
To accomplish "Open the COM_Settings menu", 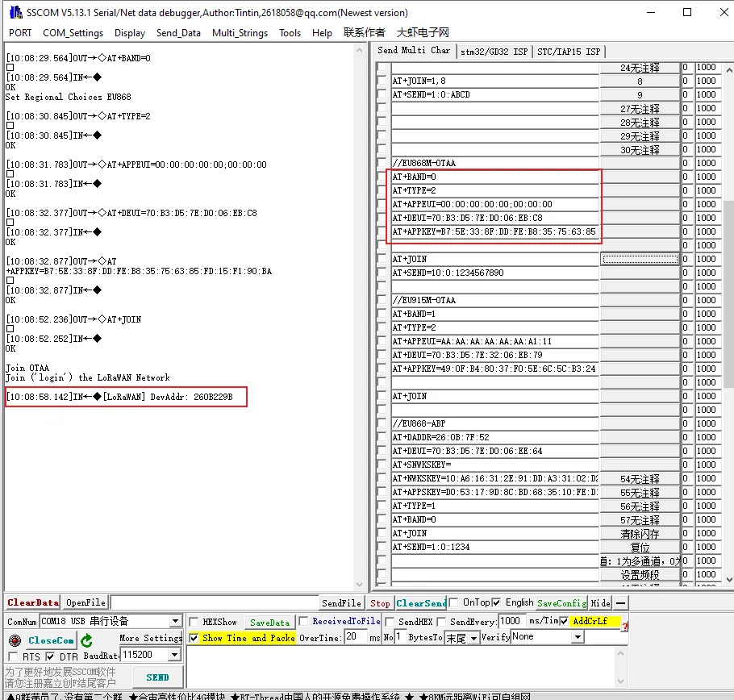I will [x=73, y=33].
